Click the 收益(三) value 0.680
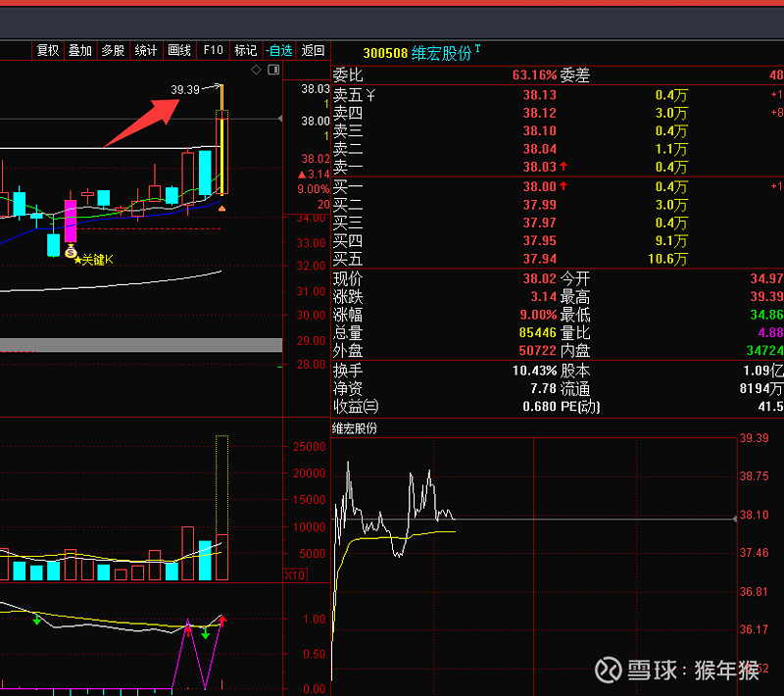Image resolution: width=784 pixels, height=696 pixels. [540, 407]
